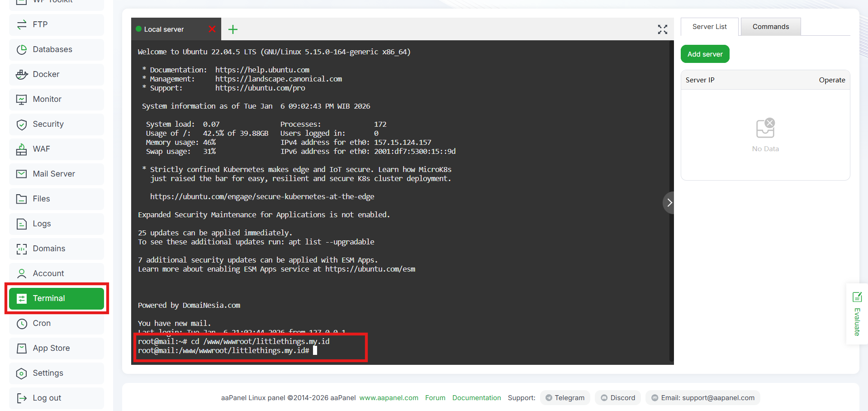Switch to the Commands tab
Viewport: 868px width, 411px height.
pos(771,27)
